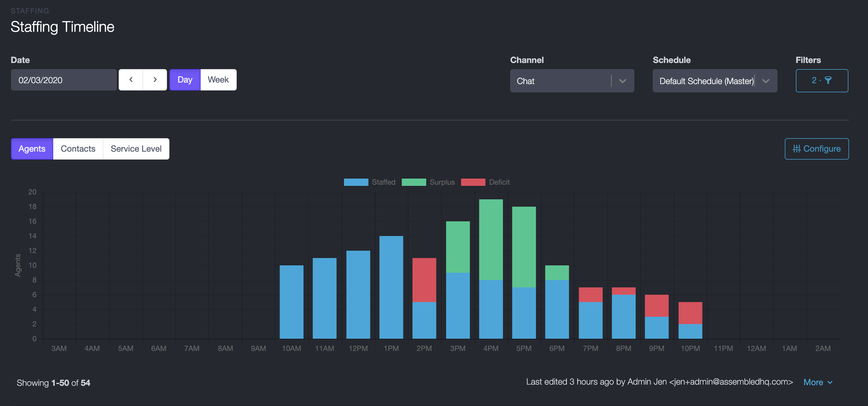This screenshot has width=868, height=406.
Task: Click the date field showing 02/03/2020
Action: click(64, 80)
